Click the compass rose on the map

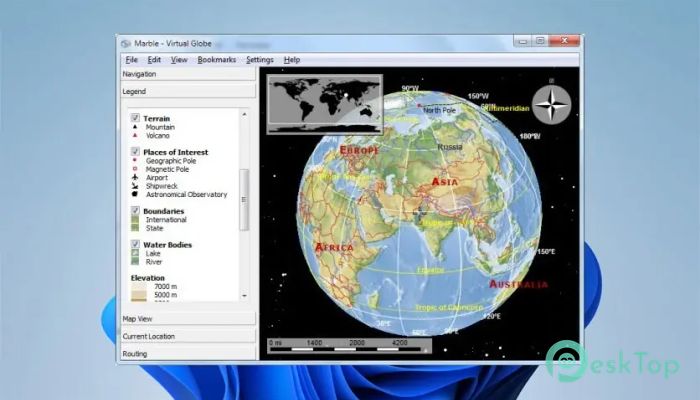point(552,105)
